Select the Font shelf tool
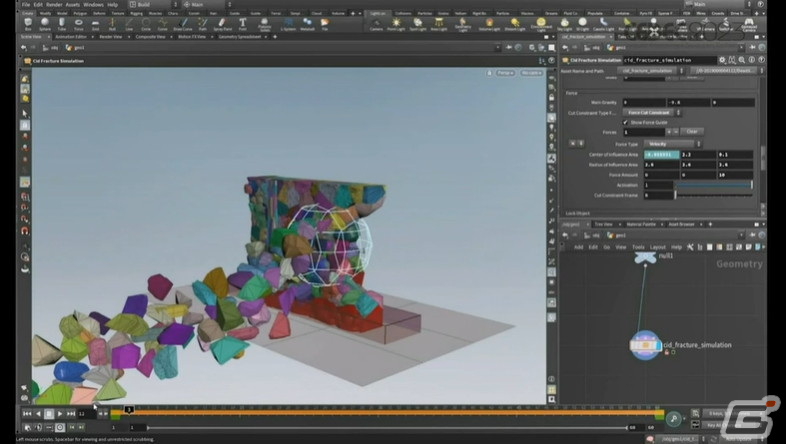The height and width of the screenshot is (444, 786). [243, 24]
